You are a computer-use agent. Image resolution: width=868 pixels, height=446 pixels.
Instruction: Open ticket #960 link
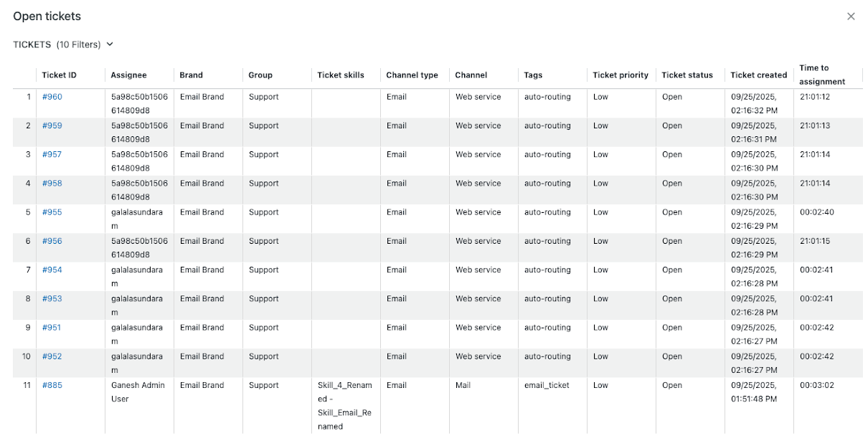click(x=52, y=97)
